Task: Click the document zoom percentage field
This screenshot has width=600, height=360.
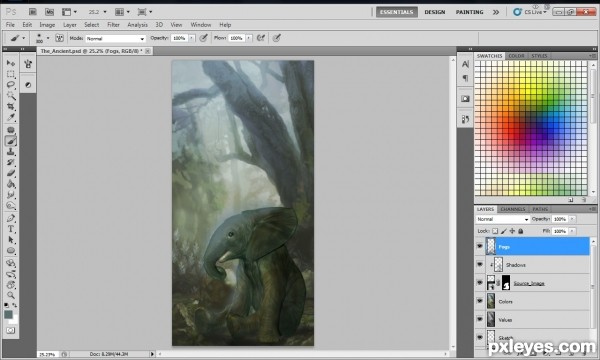Action: coord(47,355)
